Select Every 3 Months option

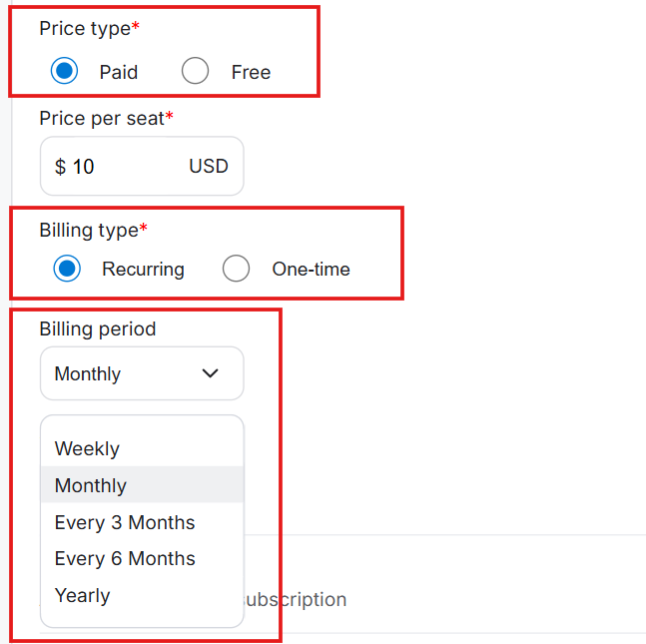125,522
